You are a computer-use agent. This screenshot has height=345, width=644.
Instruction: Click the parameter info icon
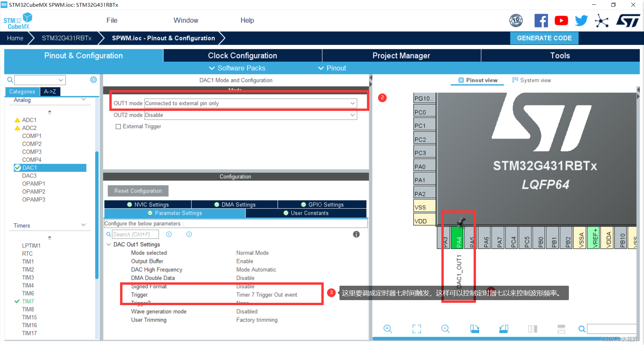pyautogui.click(x=356, y=234)
